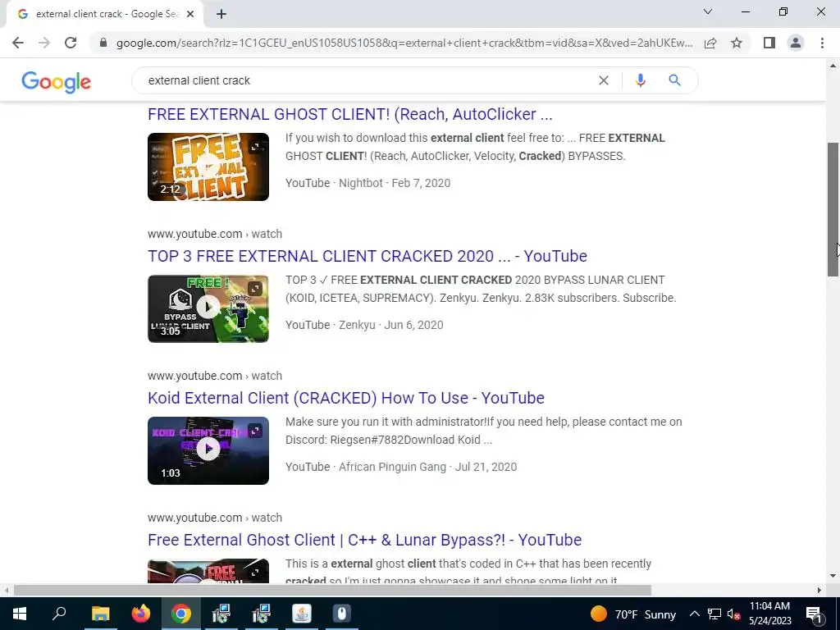Open 'FREE EXTERNAL GHOST CLIENT!' result link
The image size is (840, 630).
[x=349, y=114]
